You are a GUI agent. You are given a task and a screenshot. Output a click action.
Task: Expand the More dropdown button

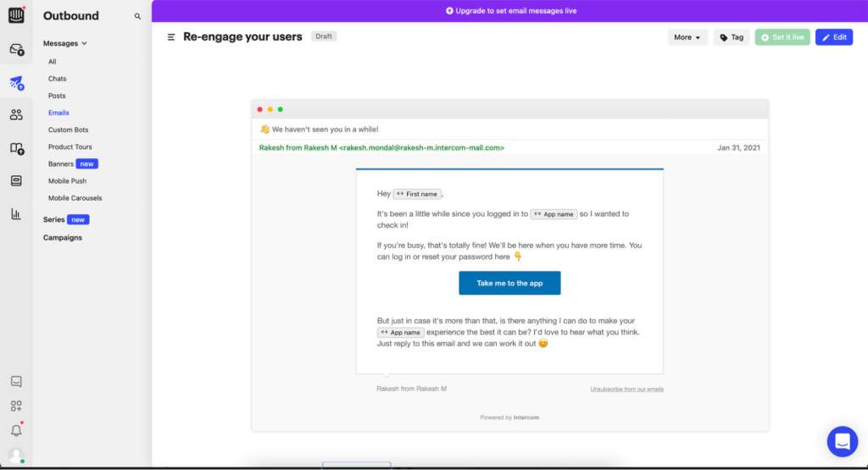(687, 37)
